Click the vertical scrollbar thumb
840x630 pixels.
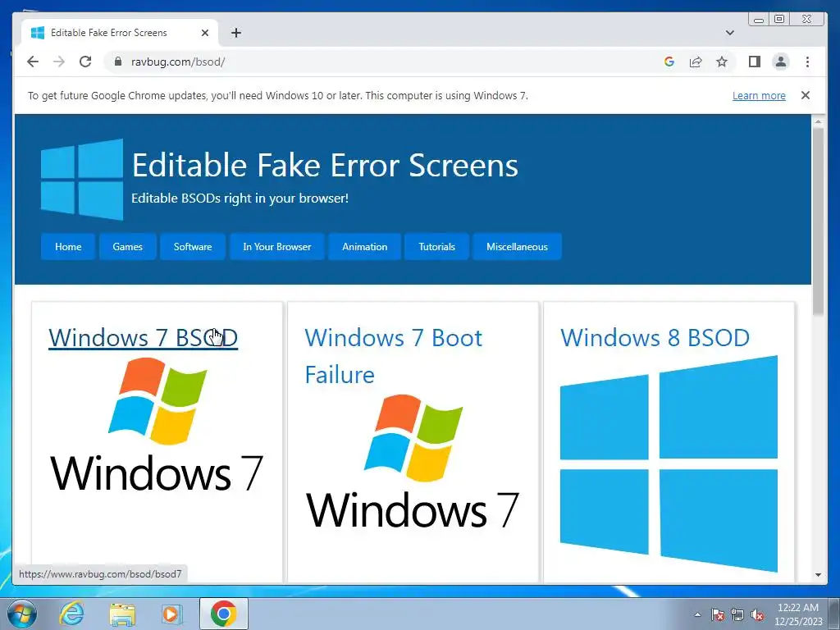coord(818,221)
